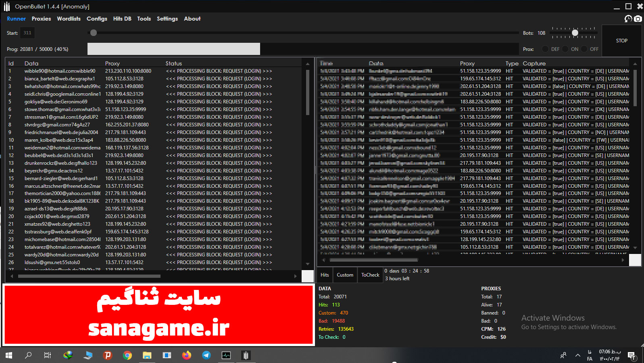
Task: Click the down arrow of the left list scrollbar
Action: point(308,264)
